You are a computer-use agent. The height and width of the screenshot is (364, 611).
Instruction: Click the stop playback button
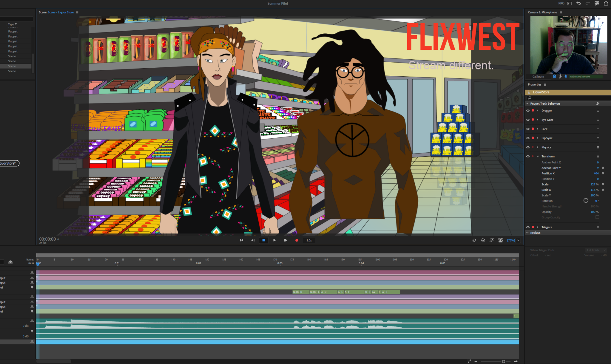tap(263, 240)
